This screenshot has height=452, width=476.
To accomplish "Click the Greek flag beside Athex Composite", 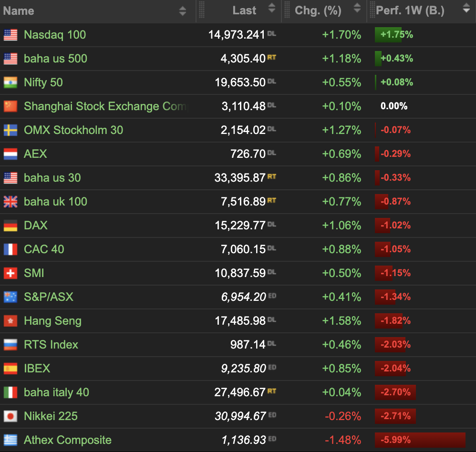I will [x=10, y=440].
